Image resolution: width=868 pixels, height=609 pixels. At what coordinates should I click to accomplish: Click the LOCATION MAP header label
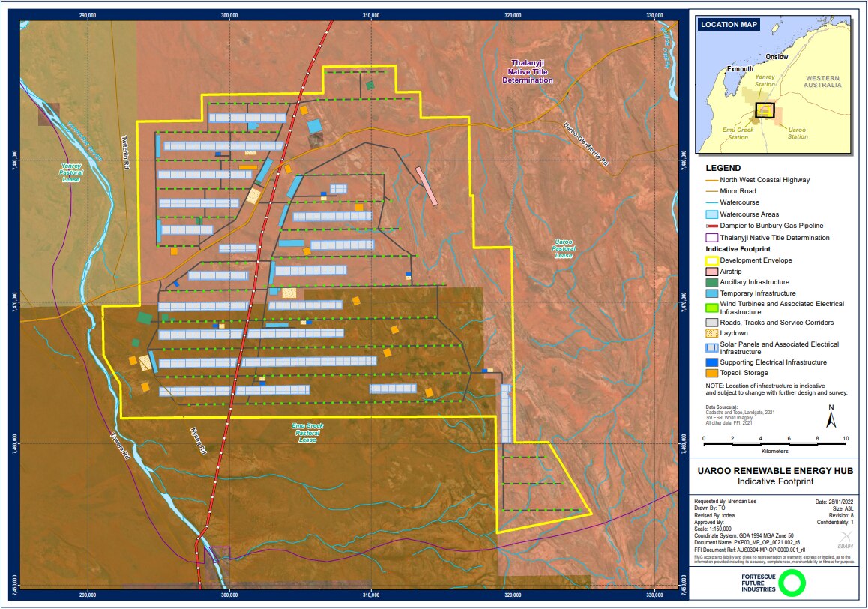(728, 25)
